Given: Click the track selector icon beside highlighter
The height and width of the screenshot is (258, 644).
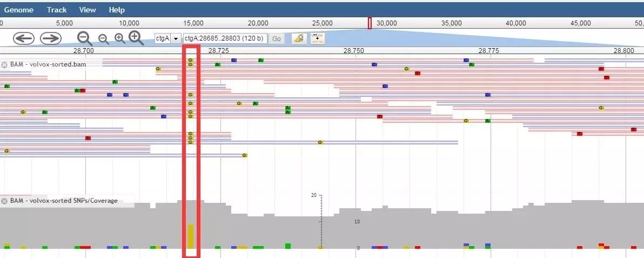Looking at the screenshot, I should pyautogui.click(x=317, y=38).
